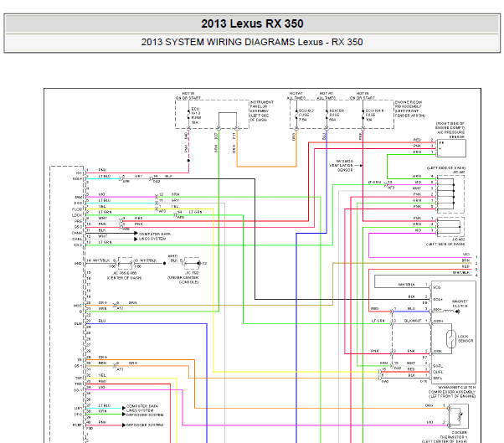Select the J/C F65 & F66 label
Image resolution: width=504 pixels, height=443 pixels.
[124, 273]
